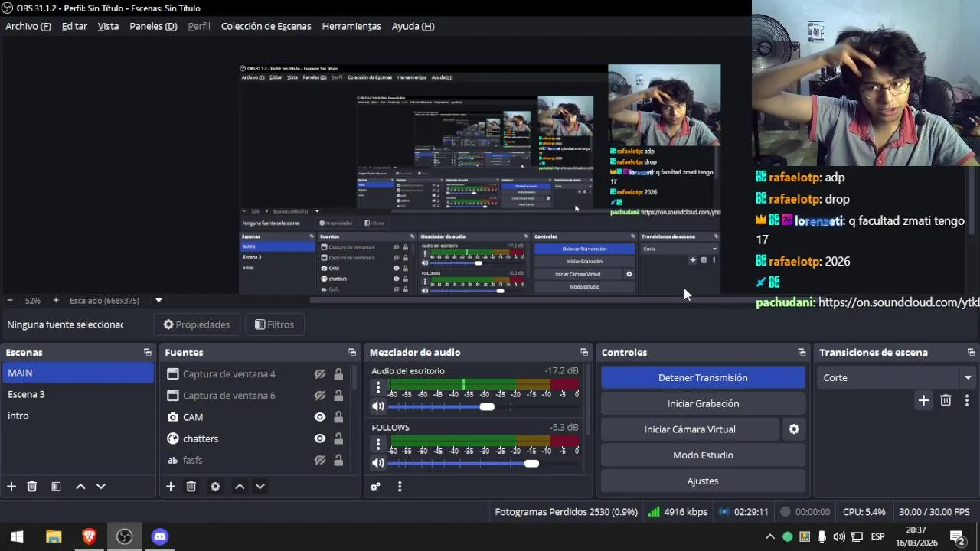Show hidden tray icons chevron
The height and width of the screenshot is (551, 980).
pyautogui.click(x=769, y=536)
